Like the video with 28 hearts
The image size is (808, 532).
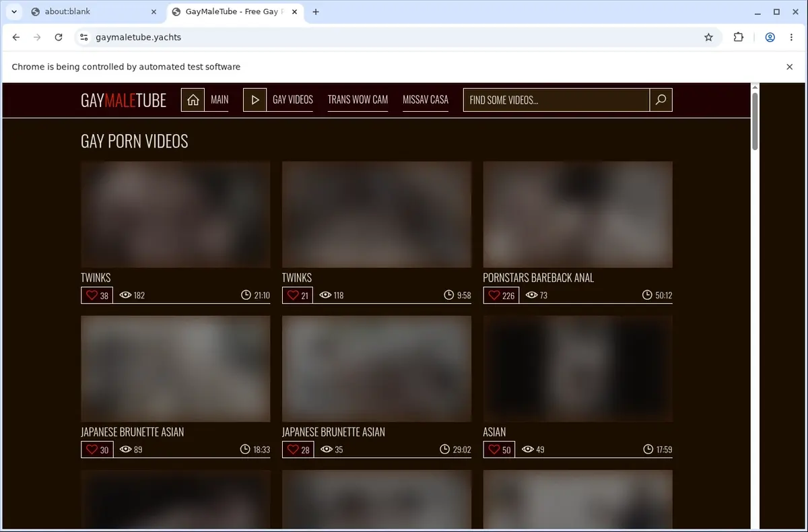[298, 449]
